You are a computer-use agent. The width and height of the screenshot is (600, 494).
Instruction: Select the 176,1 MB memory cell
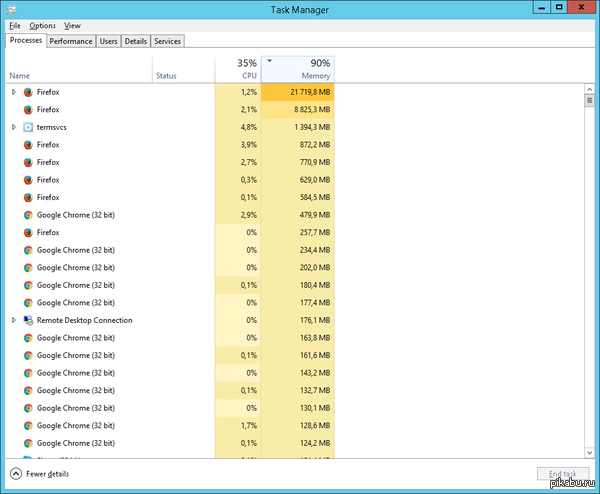click(298, 321)
